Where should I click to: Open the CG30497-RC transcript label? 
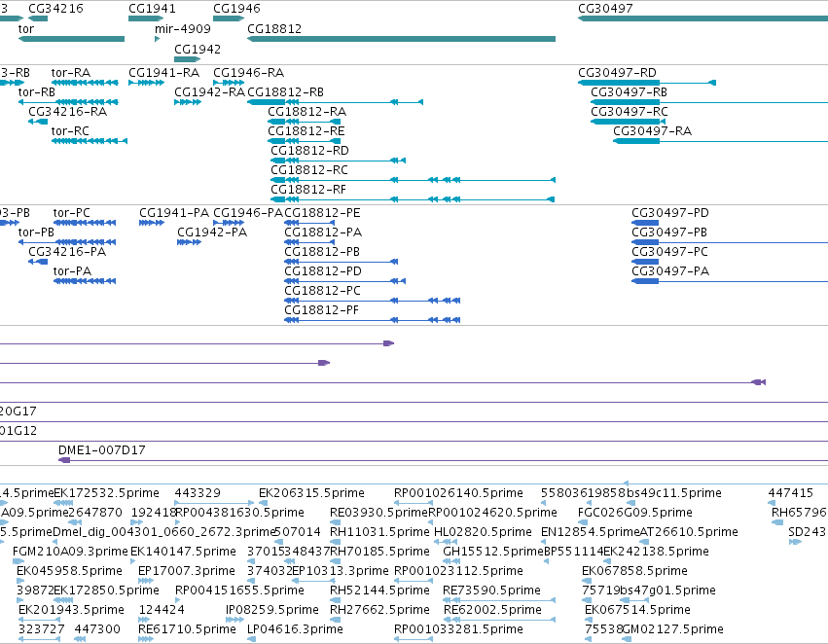(630, 112)
